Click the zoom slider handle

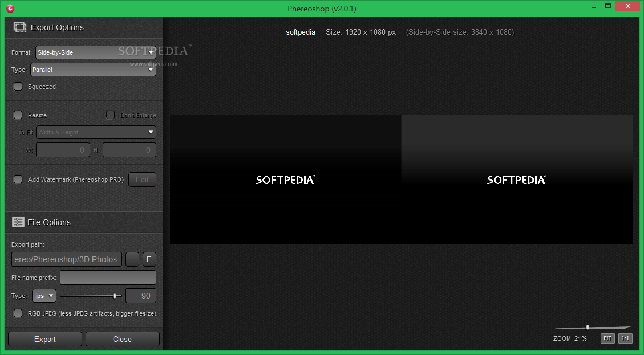[x=588, y=327]
